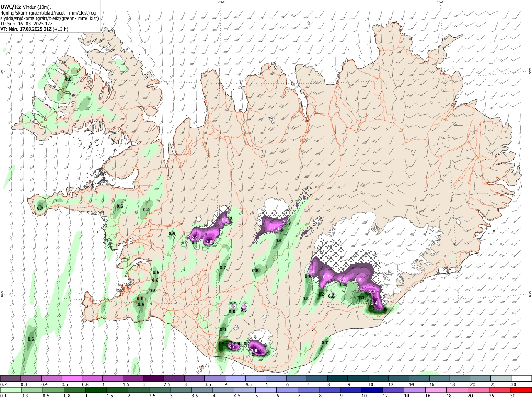The height and width of the screenshot is (399, 532).
Task: Select the 30 white swatch in upper scale
Action: (x=521, y=378)
